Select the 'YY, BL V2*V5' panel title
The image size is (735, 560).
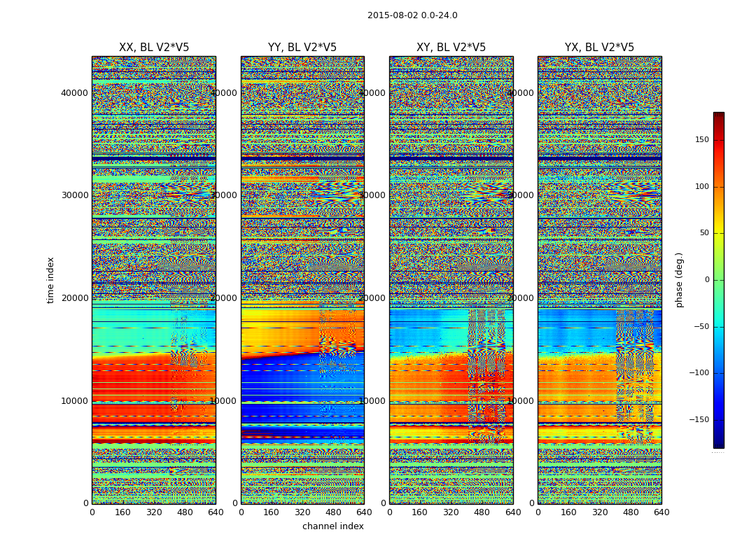pyautogui.click(x=302, y=48)
